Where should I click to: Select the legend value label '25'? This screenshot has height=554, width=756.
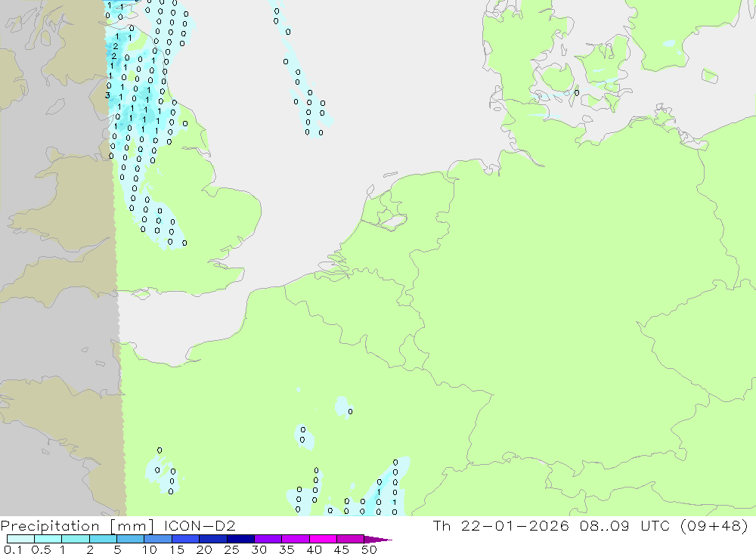click(x=231, y=549)
